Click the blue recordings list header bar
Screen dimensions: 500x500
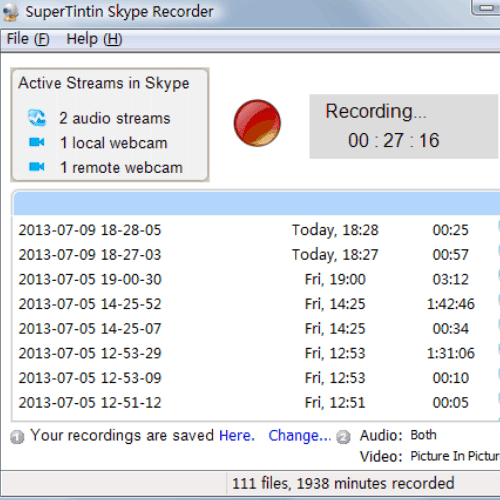257,203
